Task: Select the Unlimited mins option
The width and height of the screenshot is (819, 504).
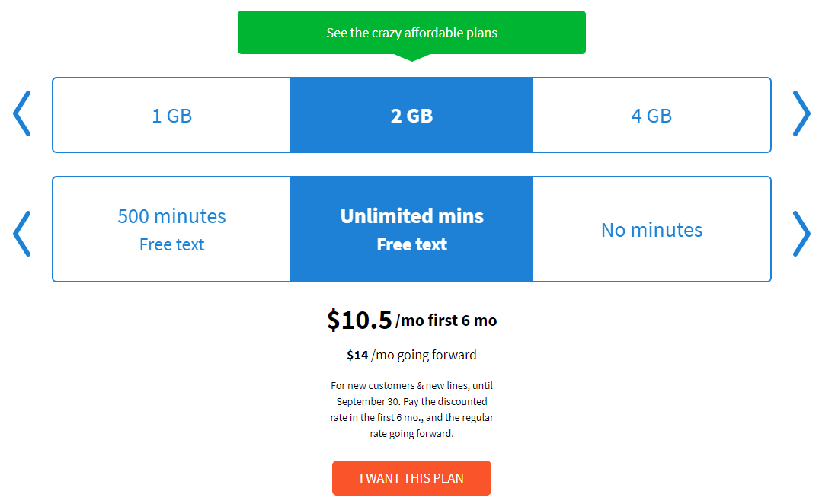Action: click(x=411, y=216)
